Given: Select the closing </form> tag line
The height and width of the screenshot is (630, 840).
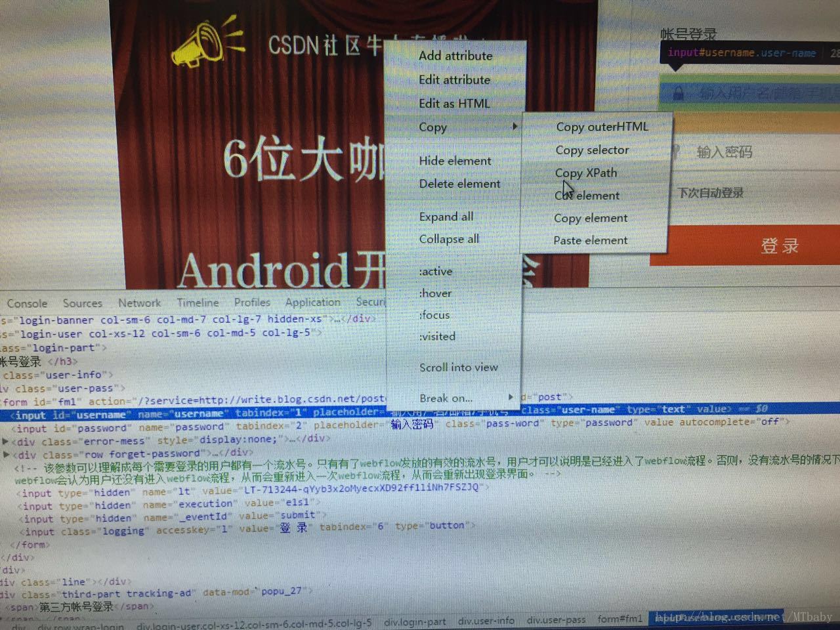Looking at the screenshot, I should tap(30, 545).
